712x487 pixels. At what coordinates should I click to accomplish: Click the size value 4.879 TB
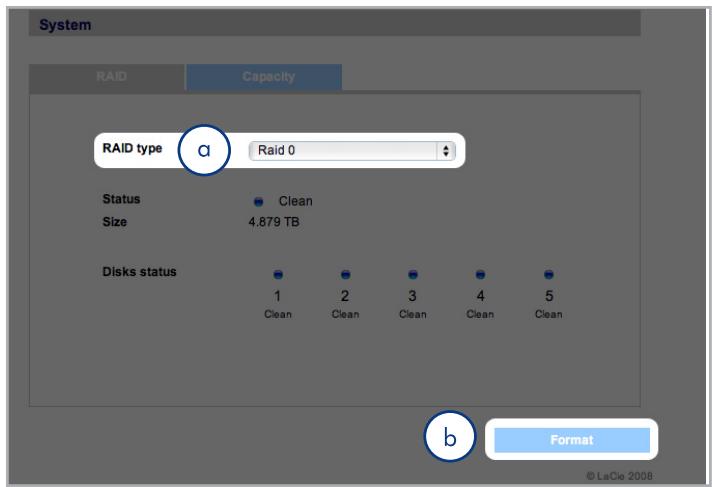click(274, 222)
